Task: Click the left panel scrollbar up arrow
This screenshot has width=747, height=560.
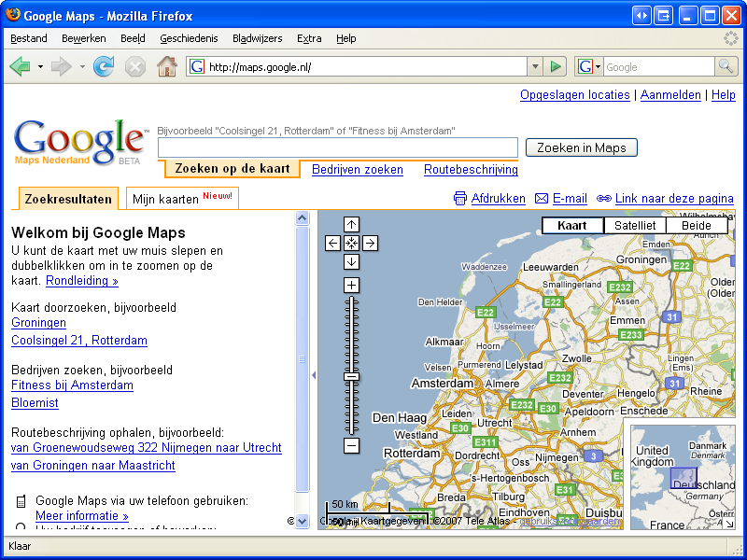Action: tap(302, 218)
